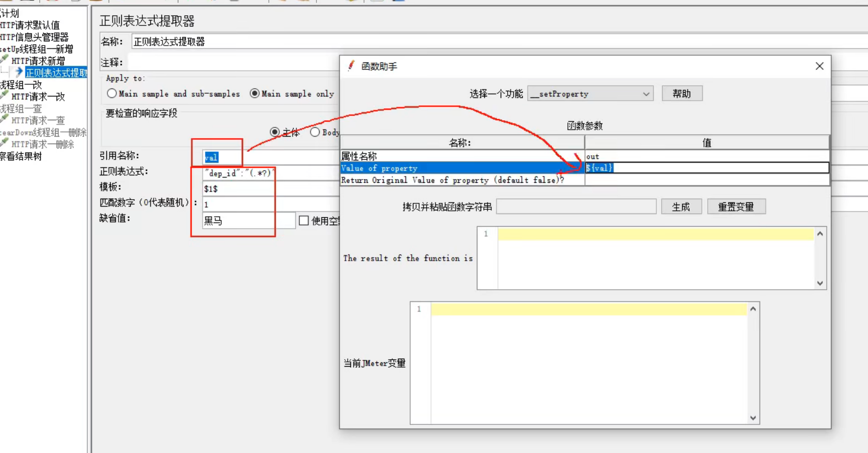The image size is (868, 453).
Task: Click up arrow of result area scrollbar
Action: click(x=820, y=234)
